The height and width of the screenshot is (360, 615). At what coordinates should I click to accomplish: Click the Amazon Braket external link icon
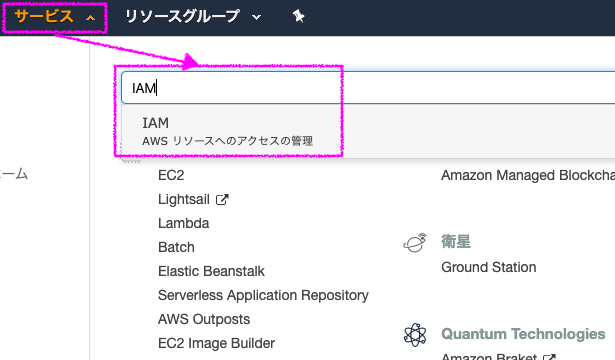tap(549, 356)
